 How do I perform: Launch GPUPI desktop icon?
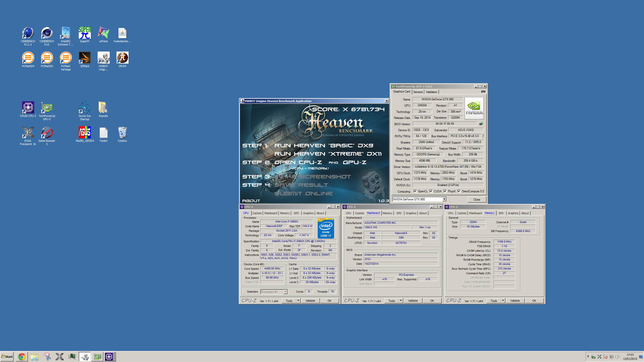122,60
